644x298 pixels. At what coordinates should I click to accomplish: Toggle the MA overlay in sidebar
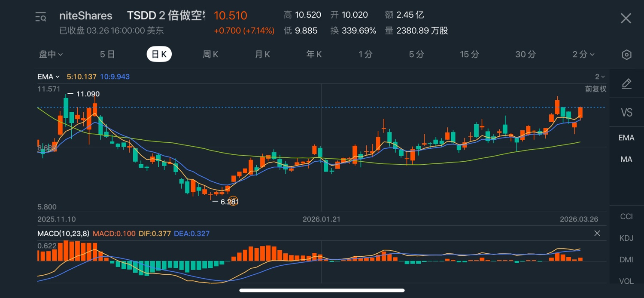point(626,160)
